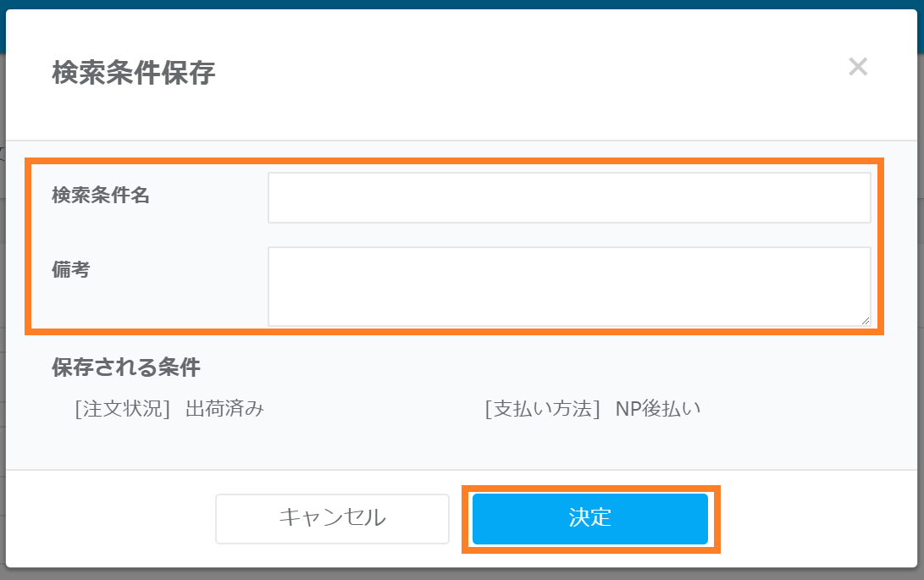Click the [支払い方法] condition label
The image size is (924, 580).
point(542,409)
